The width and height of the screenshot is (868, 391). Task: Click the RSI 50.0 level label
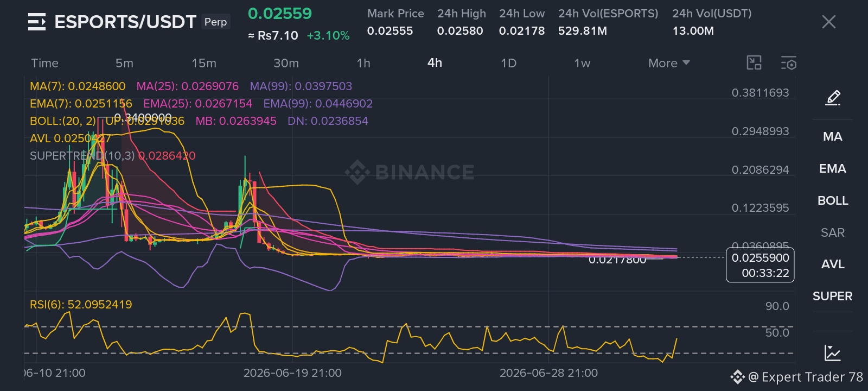click(777, 332)
